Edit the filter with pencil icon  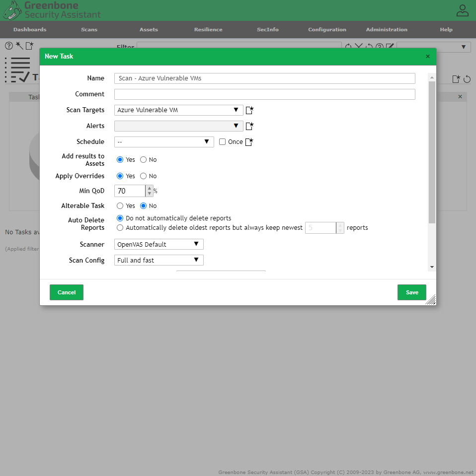pyautogui.click(x=390, y=46)
